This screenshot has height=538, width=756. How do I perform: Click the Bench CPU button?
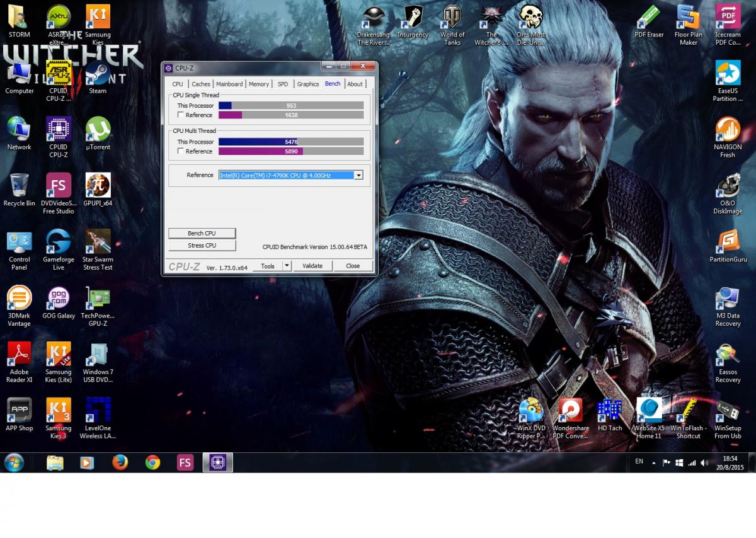(202, 233)
